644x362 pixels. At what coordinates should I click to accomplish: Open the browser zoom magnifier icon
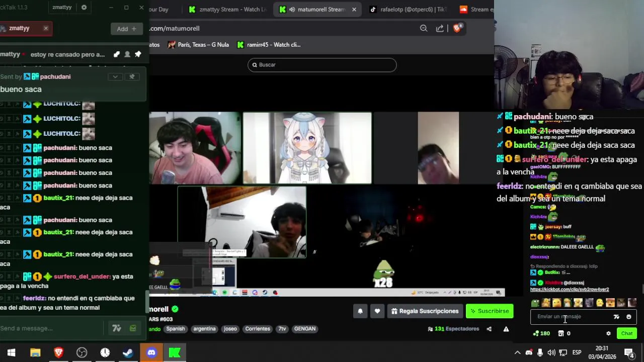pyautogui.click(x=424, y=29)
